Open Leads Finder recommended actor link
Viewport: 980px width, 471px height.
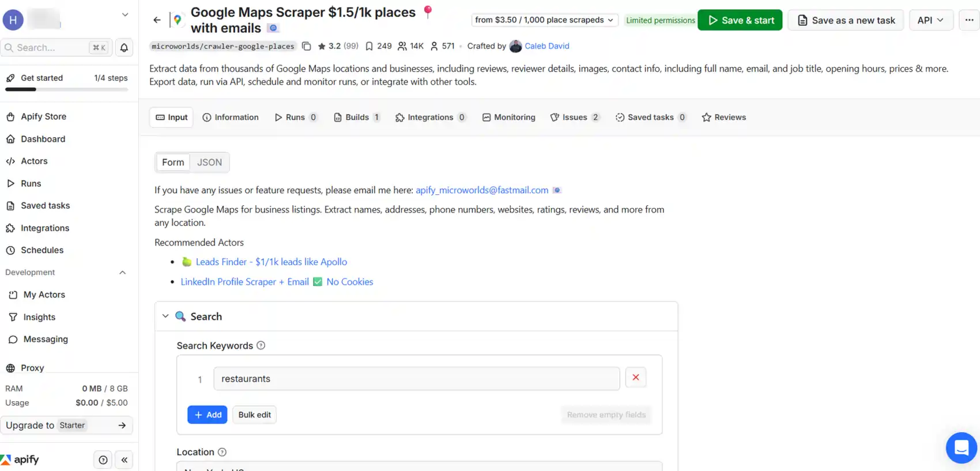coord(271,262)
